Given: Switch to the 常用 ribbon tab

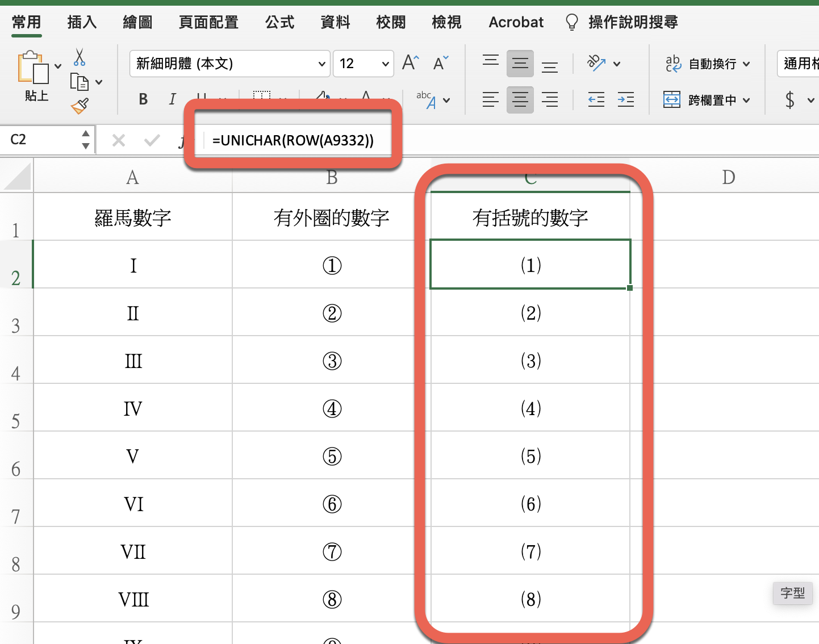Looking at the screenshot, I should coord(27,22).
